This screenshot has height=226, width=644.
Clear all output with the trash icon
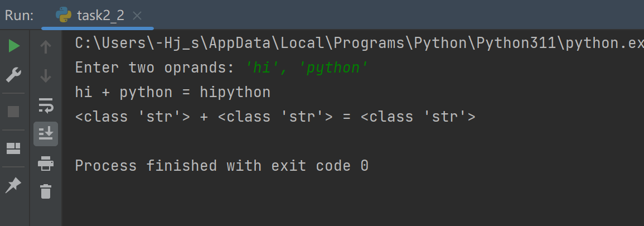[x=46, y=191]
